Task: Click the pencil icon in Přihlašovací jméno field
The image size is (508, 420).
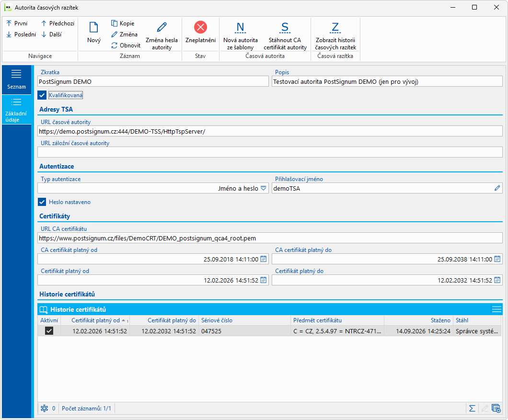Action: (x=497, y=188)
